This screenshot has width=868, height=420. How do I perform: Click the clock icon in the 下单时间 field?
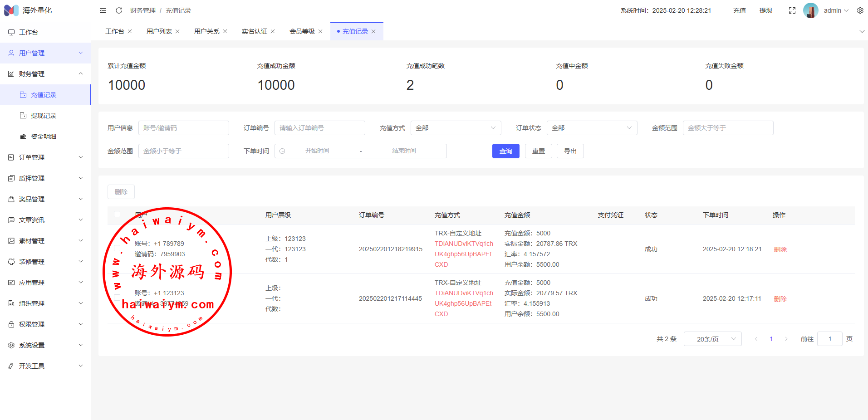pos(282,151)
